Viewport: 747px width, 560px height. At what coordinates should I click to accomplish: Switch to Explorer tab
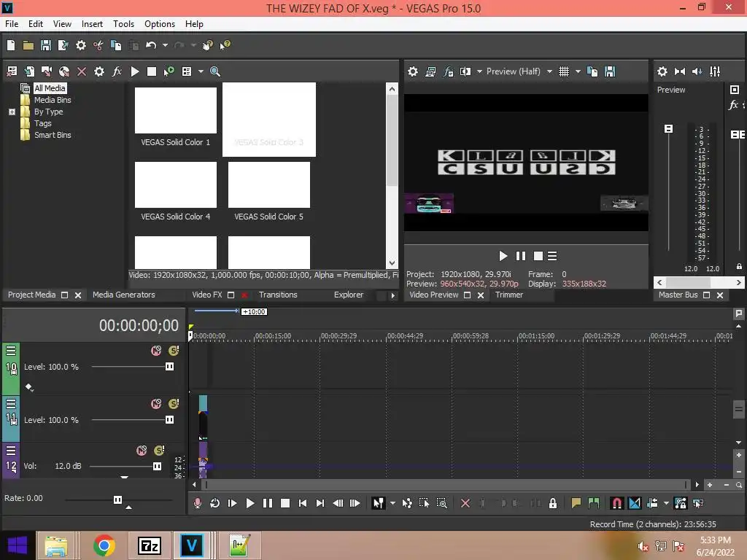pyautogui.click(x=349, y=295)
